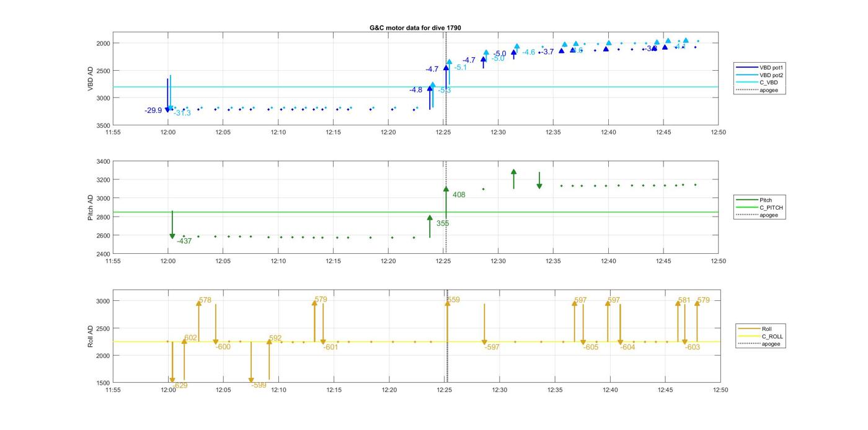868x430 pixels.
Task: Click the "-600" roll data label
Action: click(x=223, y=347)
